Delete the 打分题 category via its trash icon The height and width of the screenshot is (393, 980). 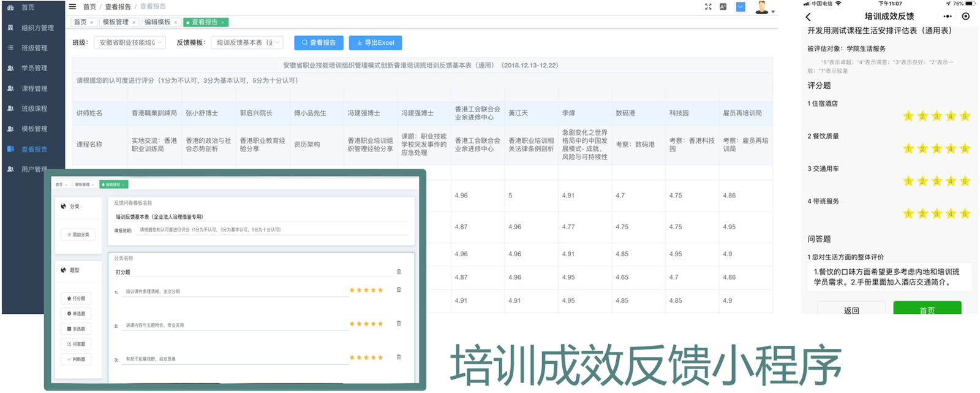point(399,272)
